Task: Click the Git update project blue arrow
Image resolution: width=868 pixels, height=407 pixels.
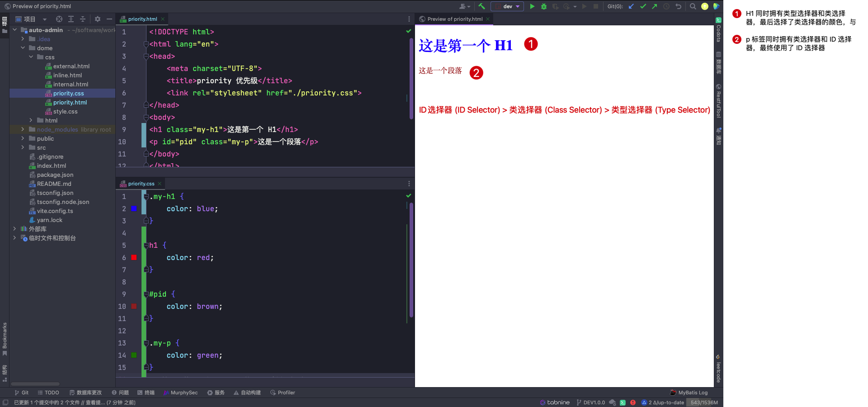Action: point(631,6)
